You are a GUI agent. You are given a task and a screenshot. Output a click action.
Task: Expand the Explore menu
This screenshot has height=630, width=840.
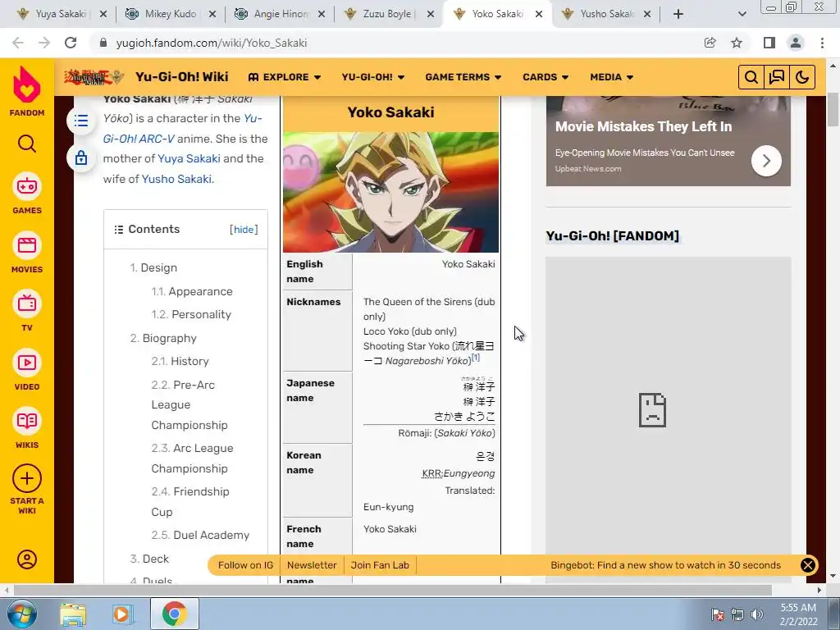[285, 77]
